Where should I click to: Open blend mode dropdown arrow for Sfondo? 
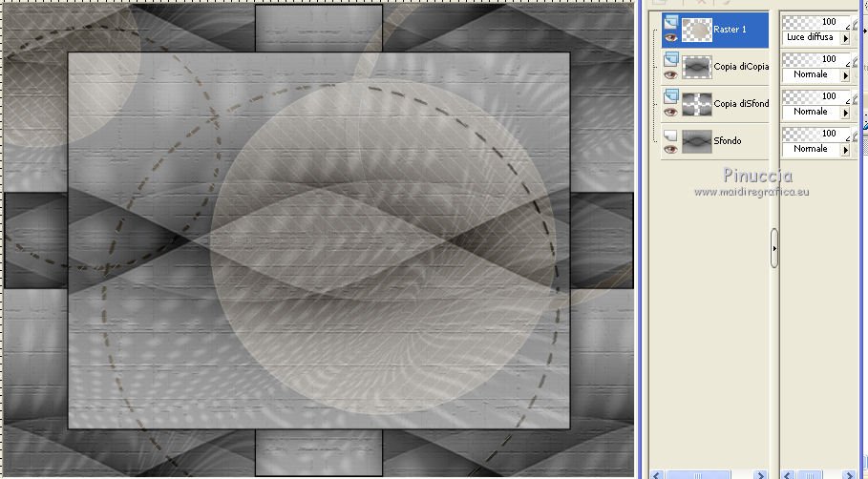tap(845, 150)
